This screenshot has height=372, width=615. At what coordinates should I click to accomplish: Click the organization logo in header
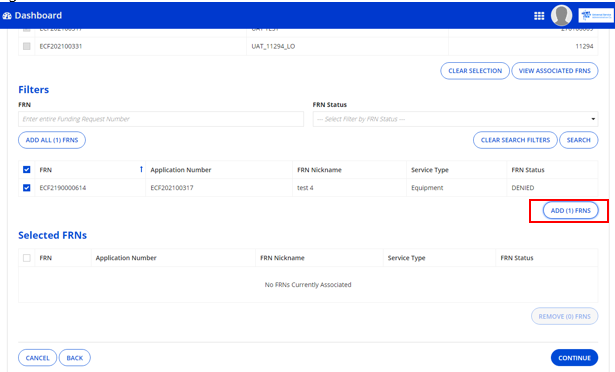pyautogui.click(x=595, y=15)
